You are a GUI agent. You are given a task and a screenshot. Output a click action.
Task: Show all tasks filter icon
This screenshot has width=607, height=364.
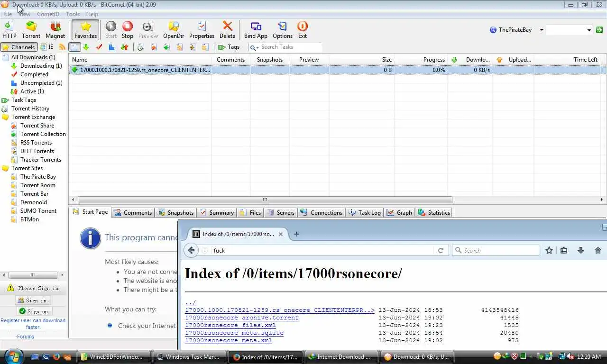point(74,47)
